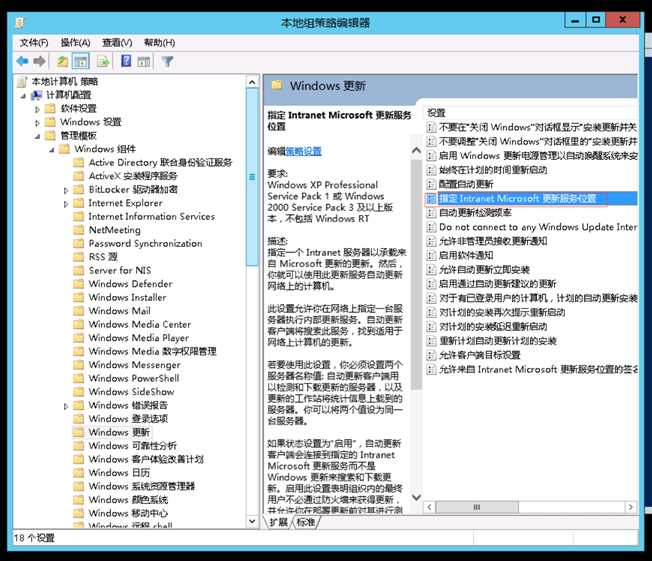Click the Windows Installer folder icon
Viewport: 652px width, 561px height.
click(x=79, y=297)
